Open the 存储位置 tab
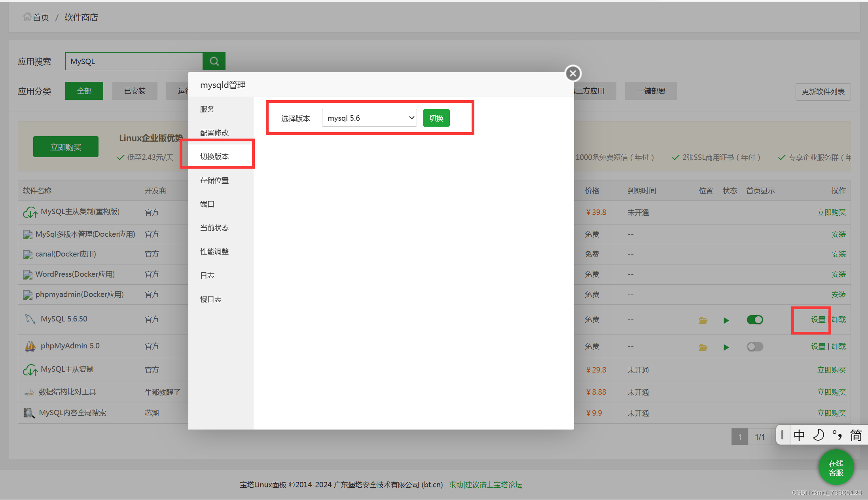Screen dimensions: 868x500 [x=221, y=180]
